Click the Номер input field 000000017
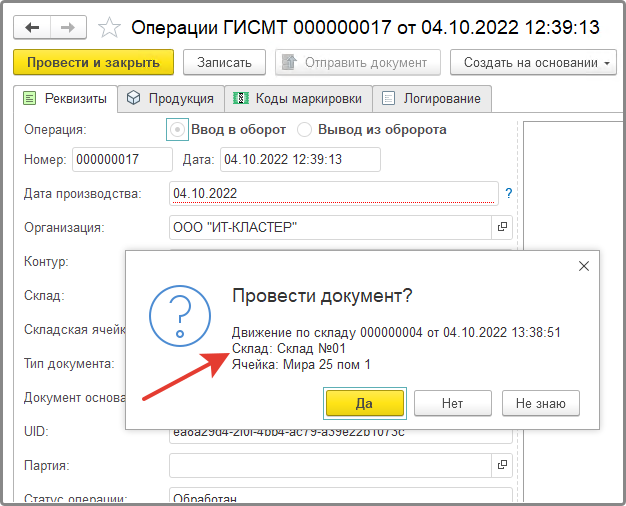This screenshot has width=626, height=506. (122, 159)
